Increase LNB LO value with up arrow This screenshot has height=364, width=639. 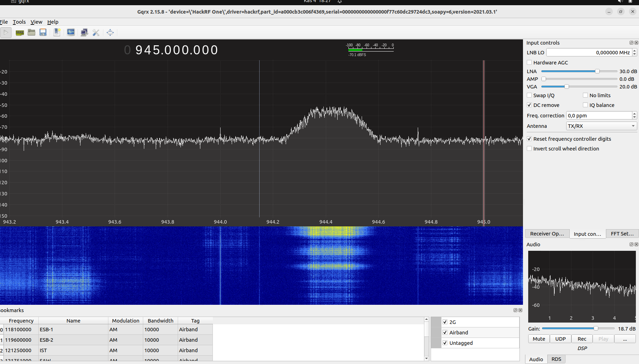(x=634, y=51)
